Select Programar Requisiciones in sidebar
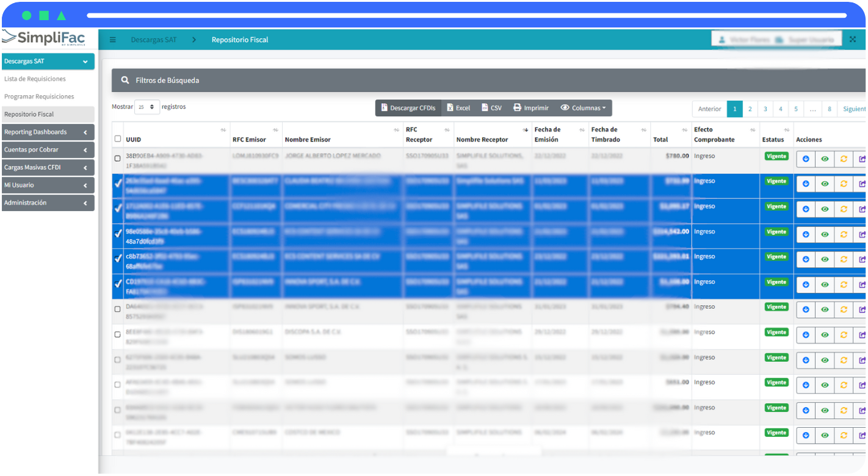 point(39,97)
